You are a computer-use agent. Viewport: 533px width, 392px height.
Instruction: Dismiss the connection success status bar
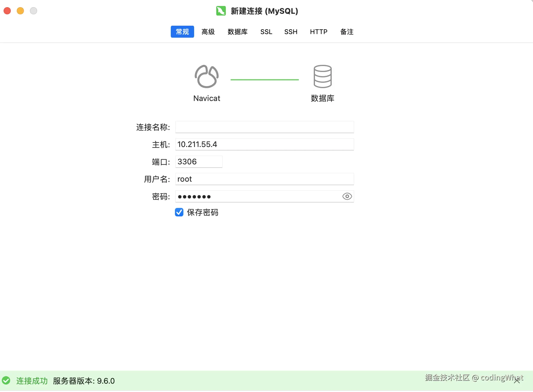517,381
